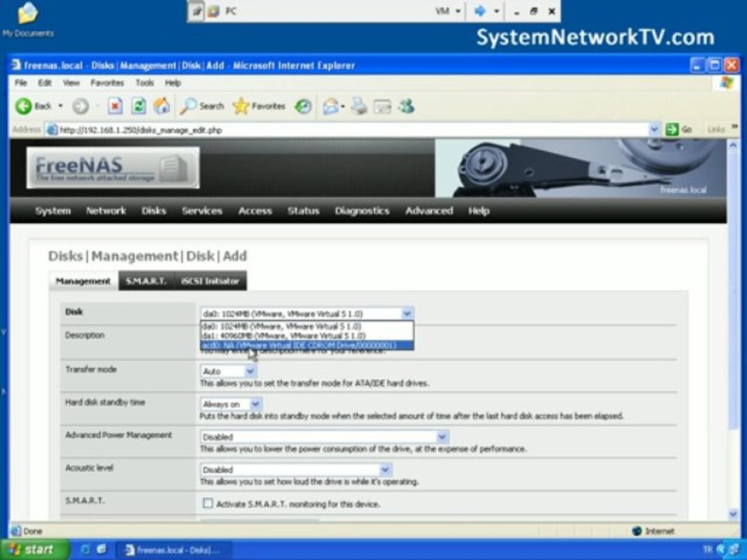The image size is (747, 560).
Task: Open the Messenger icon in the toolbar
Action: point(406,107)
